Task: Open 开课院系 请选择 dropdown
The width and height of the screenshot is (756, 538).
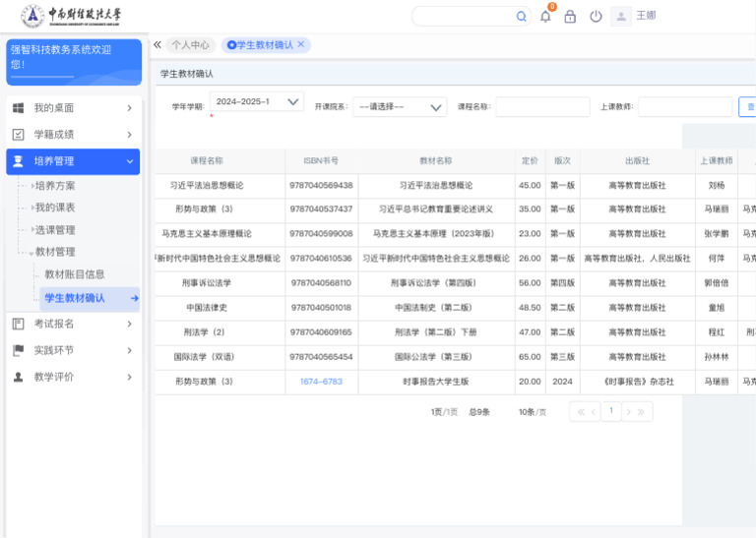Action: (400, 107)
